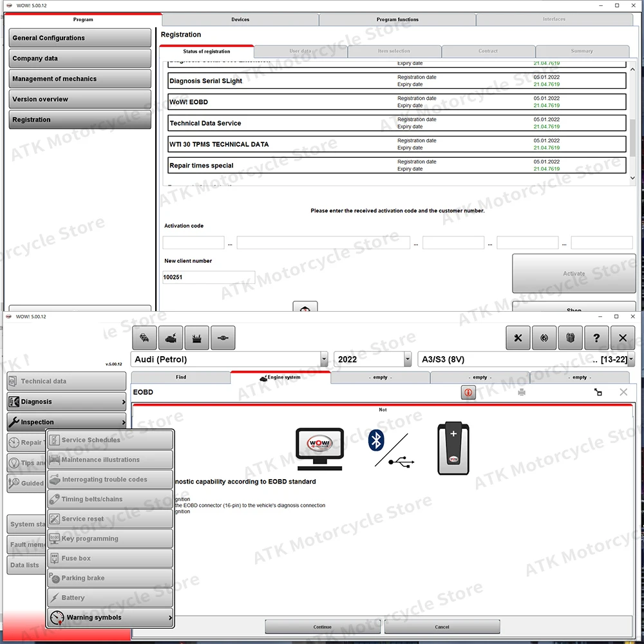Open Version overview in Program sidebar
The height and width of the screenshot is (644, 644).
[80, 99]
